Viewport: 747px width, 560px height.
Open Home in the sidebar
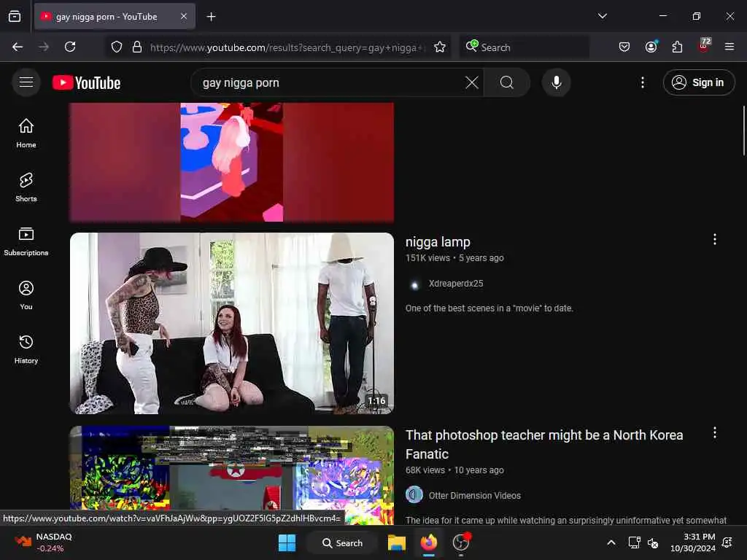click(26, 133)
